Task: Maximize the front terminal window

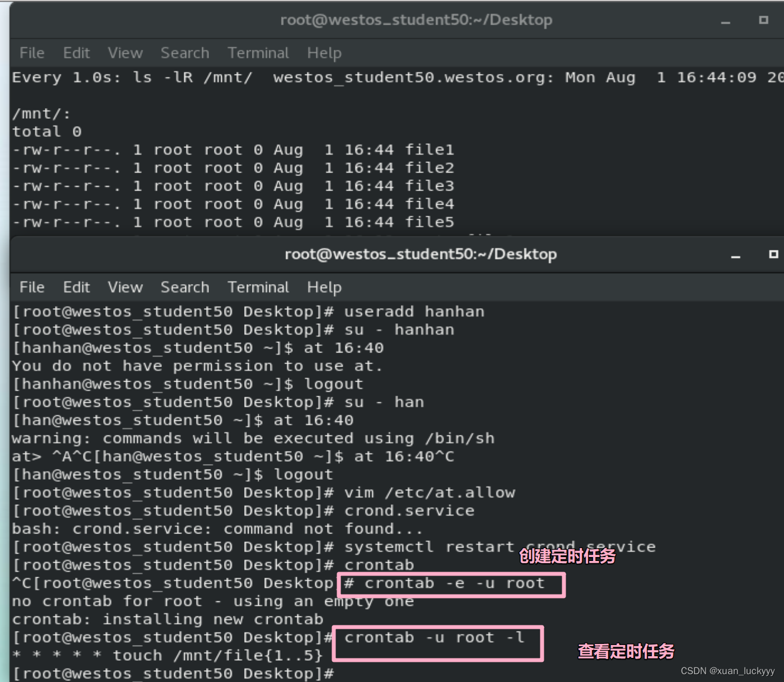Action: [773, 254]
